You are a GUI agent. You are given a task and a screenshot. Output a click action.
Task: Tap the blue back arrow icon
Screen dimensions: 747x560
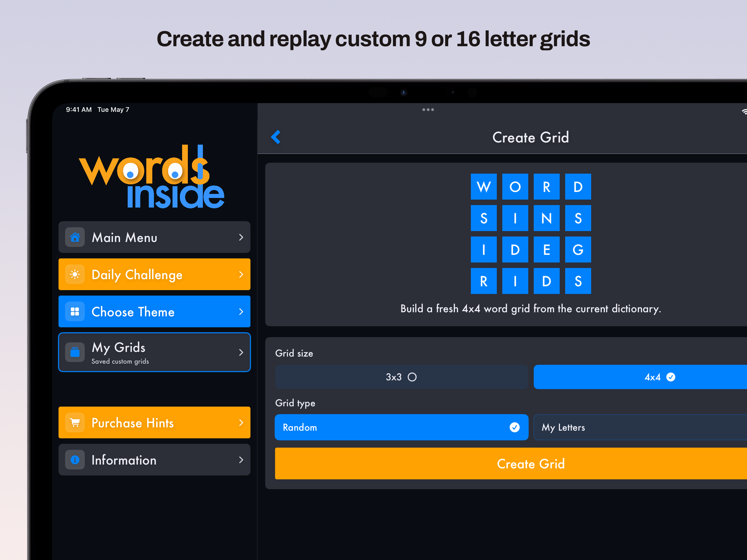[276, 137]
